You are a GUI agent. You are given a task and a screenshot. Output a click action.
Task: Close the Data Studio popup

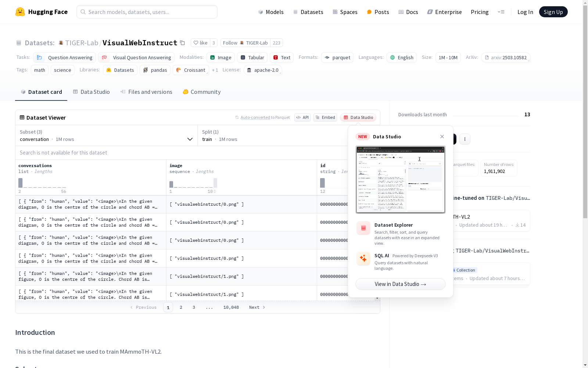point(442,137)
